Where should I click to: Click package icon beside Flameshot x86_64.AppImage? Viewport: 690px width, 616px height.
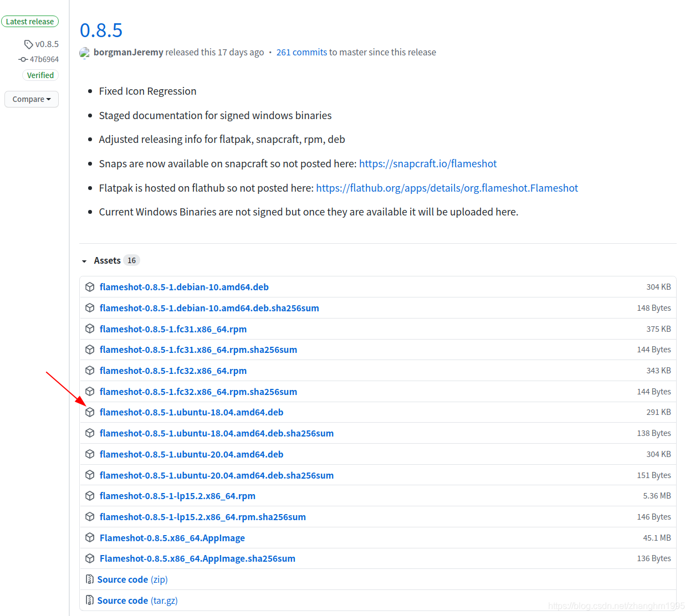(x=90, y=538)
